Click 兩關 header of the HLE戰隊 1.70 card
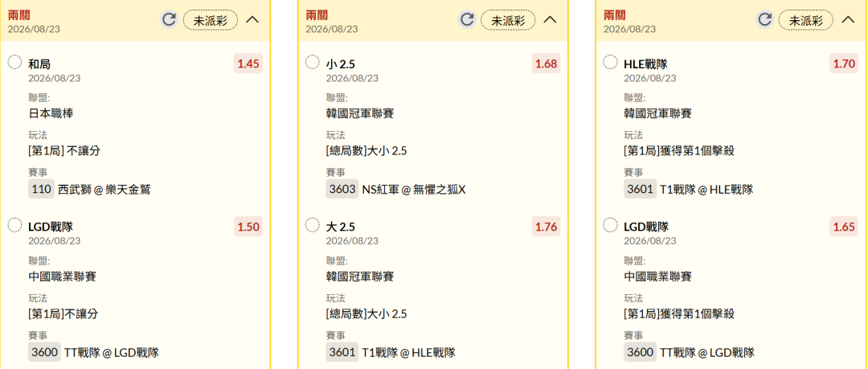The width and height of the screenshot is (868, 369). [x=614, y=15]
